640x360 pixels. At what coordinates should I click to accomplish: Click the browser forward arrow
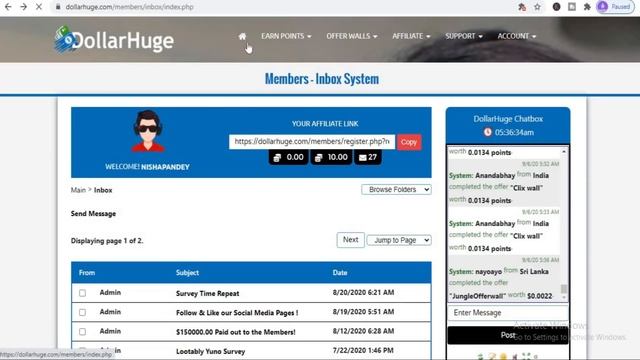tap(23, 7)
